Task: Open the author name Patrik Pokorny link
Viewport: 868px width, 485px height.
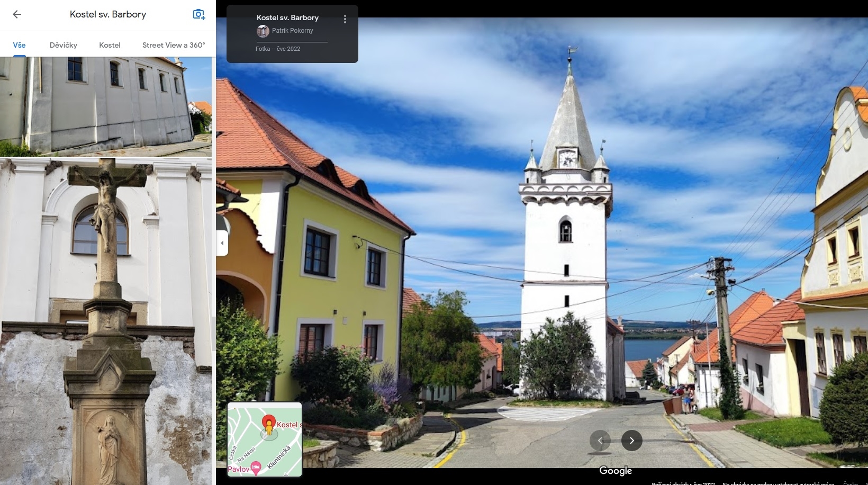Action: [x=292, y=31]
